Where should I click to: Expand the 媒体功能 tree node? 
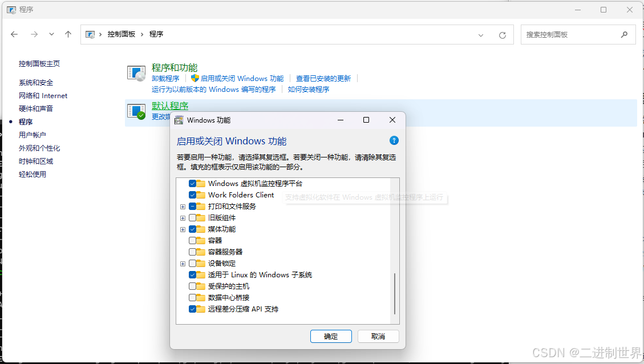(x=183, y=230)
